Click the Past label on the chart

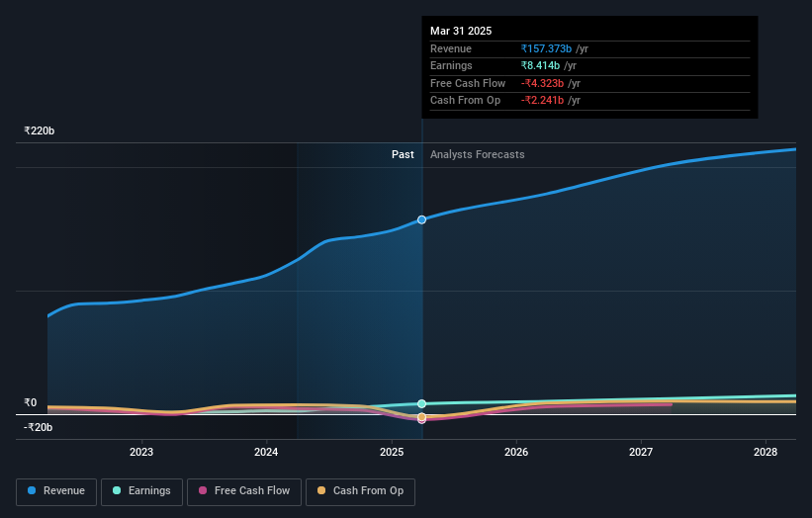(x=403, y=155)
